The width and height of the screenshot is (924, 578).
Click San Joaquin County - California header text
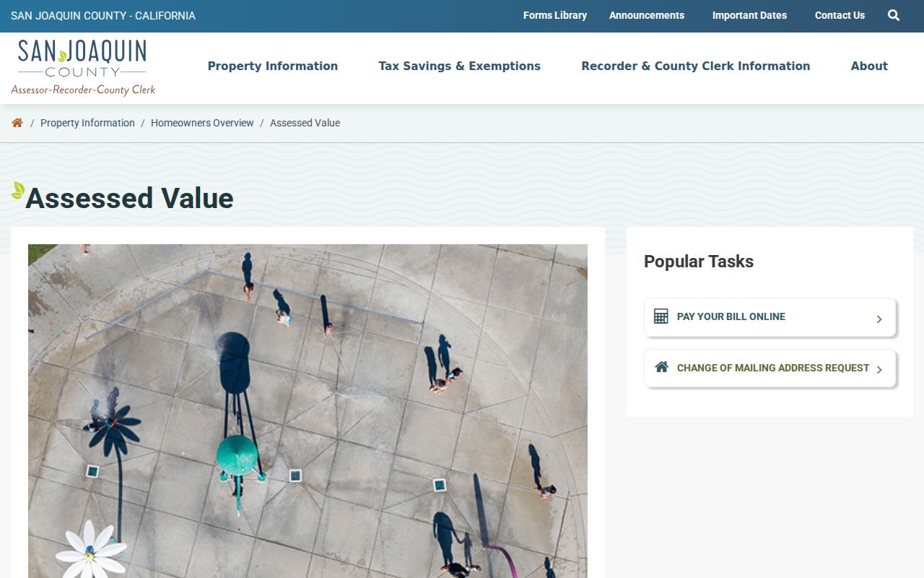[x=103, y=16]
